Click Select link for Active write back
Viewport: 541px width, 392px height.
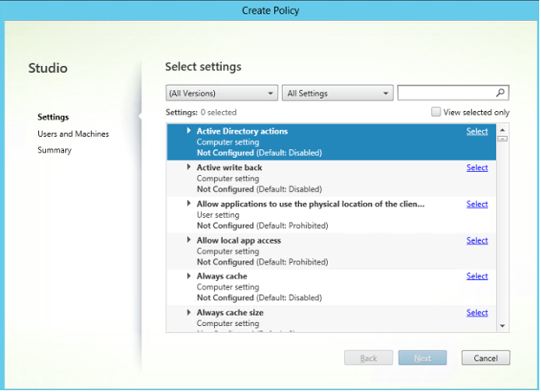(x=477, y=167)
